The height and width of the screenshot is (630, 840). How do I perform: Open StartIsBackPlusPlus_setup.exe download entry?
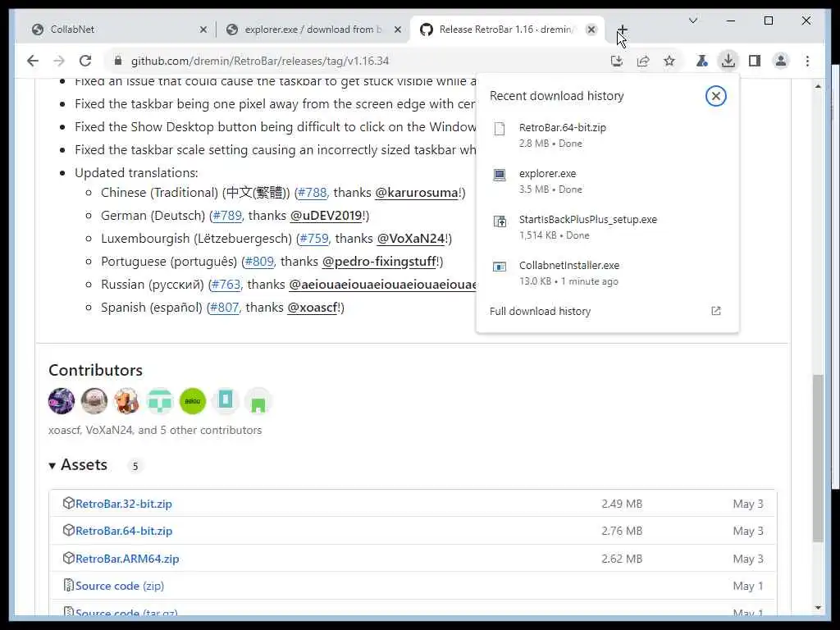tap(607, 227)
